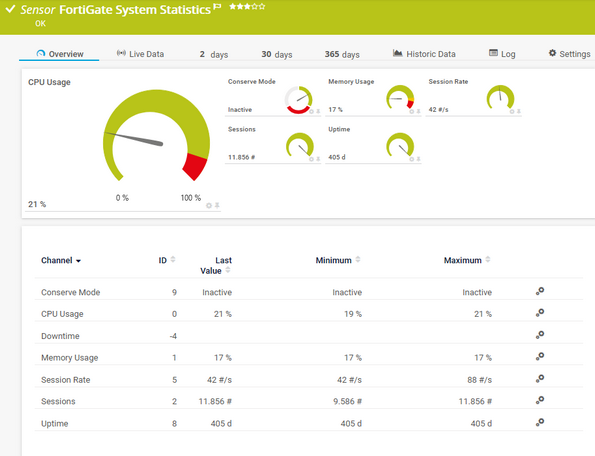Pin the Session Rate gauge

pyautogui.click(x=518, y=112)
